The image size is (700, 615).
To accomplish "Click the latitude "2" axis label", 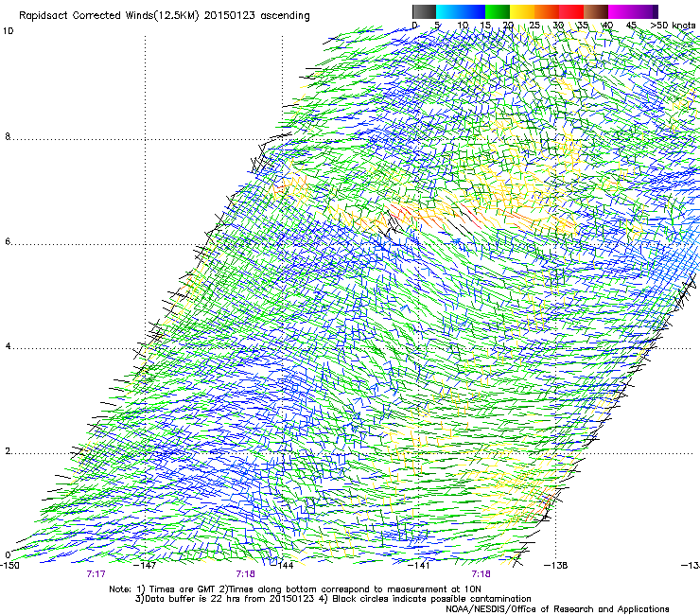I will [x=8, y=451].
